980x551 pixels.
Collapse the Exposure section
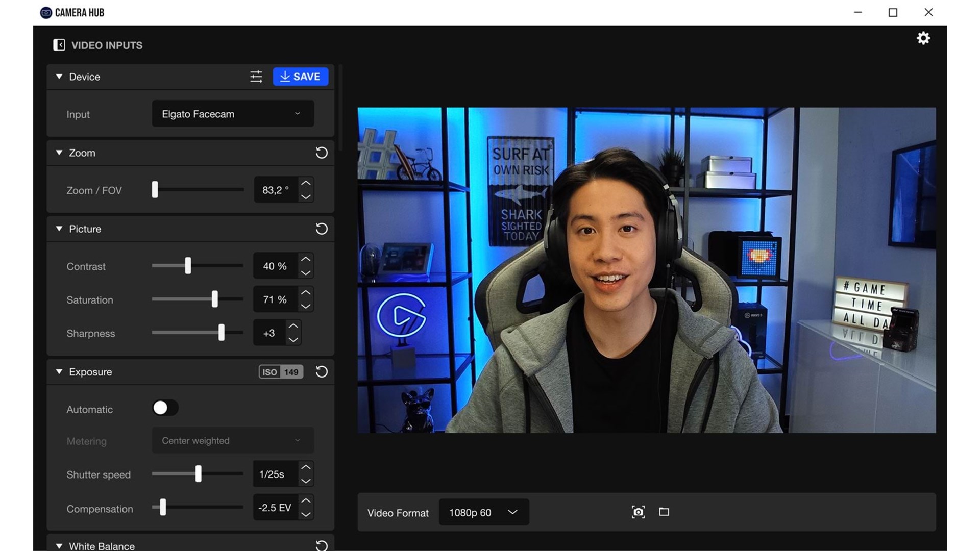point(59,371)
